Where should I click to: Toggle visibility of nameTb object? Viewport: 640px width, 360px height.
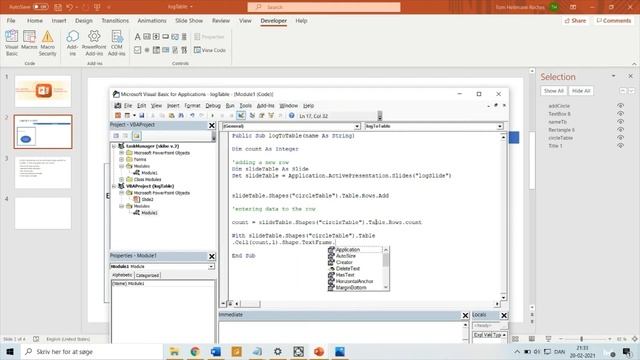(620, 122)
